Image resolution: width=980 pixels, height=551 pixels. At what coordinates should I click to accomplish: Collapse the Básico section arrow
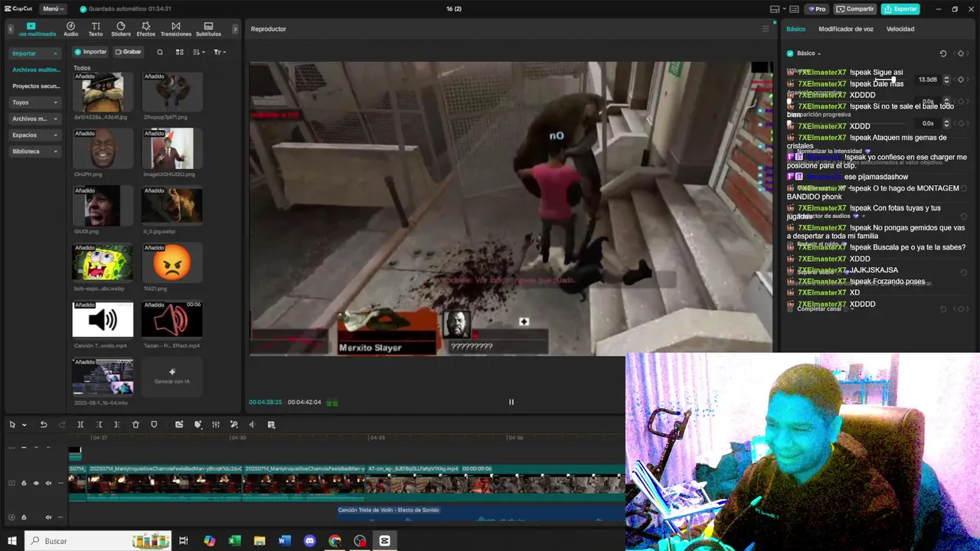point(819,54)
